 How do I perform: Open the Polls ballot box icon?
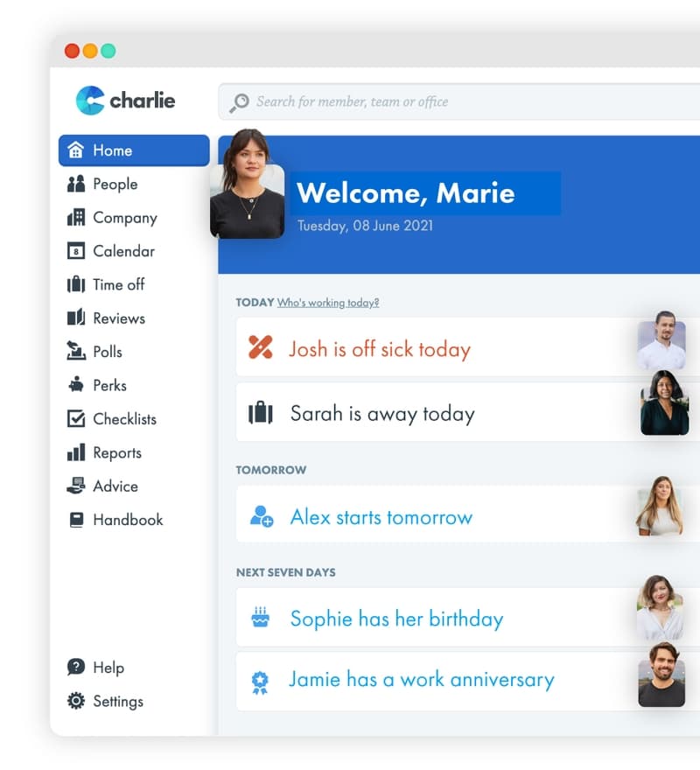coord(77,351)
